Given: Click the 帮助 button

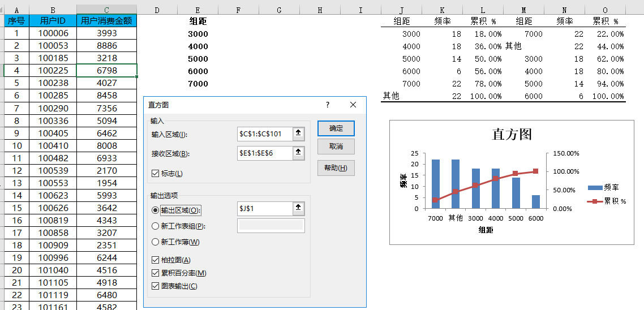Looking at the screenshot, I should coord(336,167).
